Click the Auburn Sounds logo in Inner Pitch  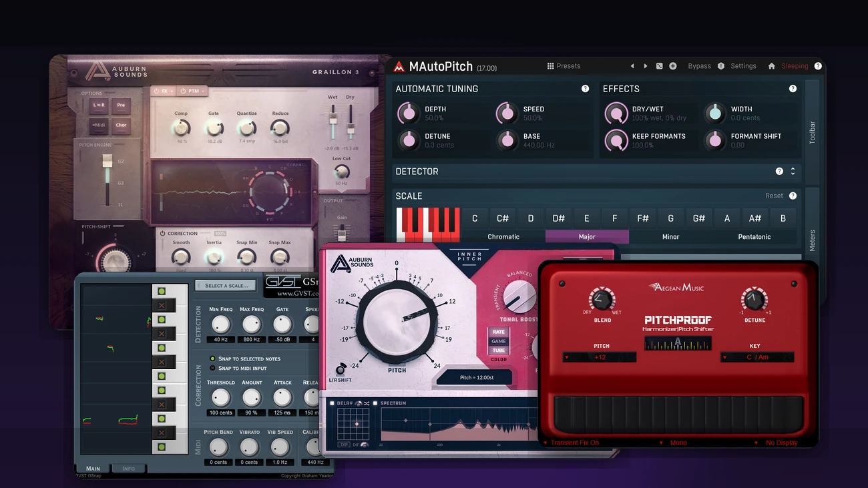tap(352, 264)
